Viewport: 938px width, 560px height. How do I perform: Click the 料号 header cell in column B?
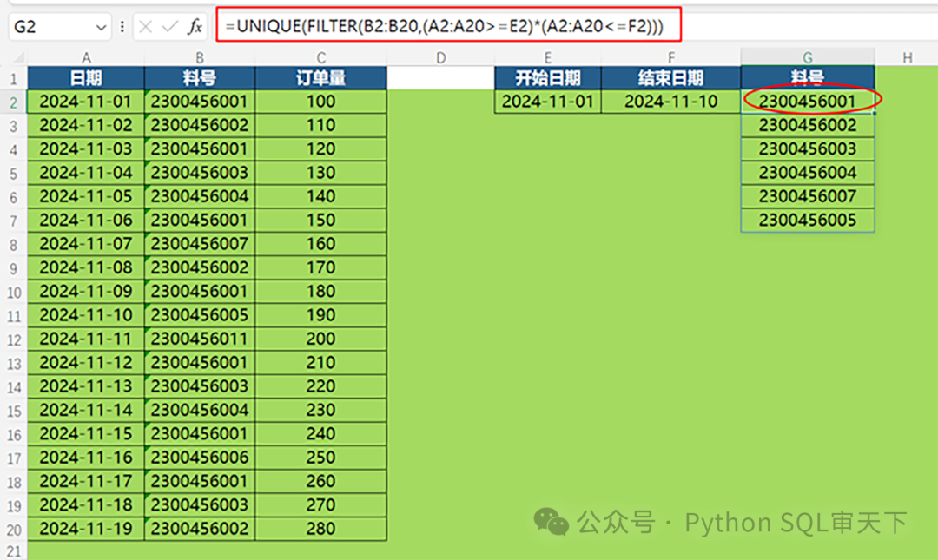click(x=200, y=78)
